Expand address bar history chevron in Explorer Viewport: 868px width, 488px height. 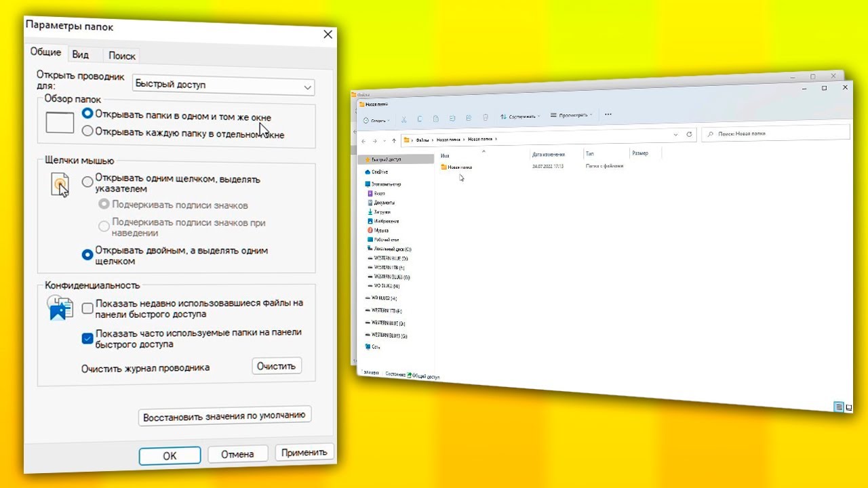pos(676,135)
